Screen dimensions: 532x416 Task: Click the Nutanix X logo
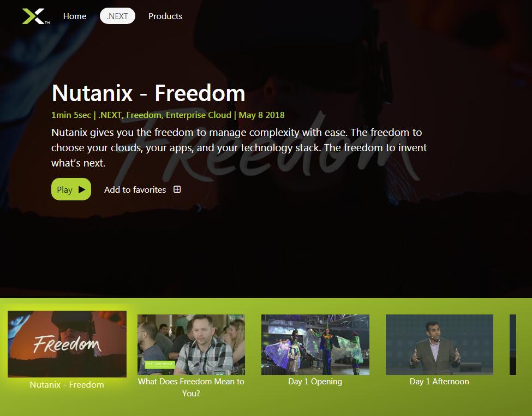[35, 16]
